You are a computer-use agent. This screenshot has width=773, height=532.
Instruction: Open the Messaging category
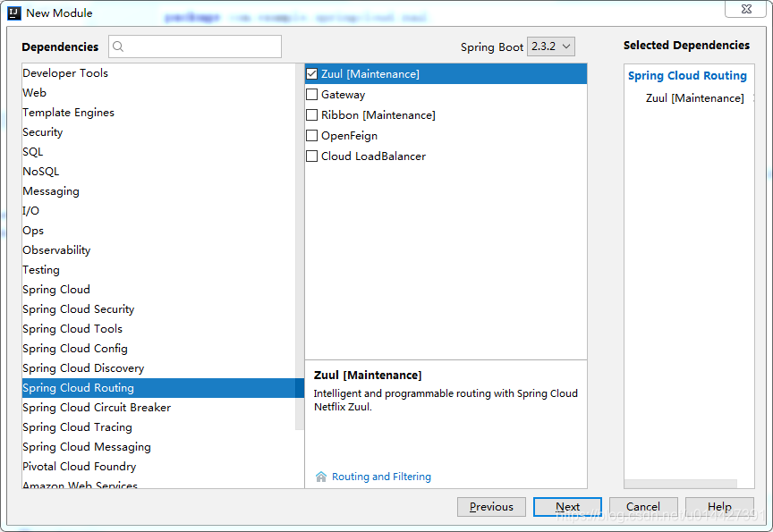158,191
